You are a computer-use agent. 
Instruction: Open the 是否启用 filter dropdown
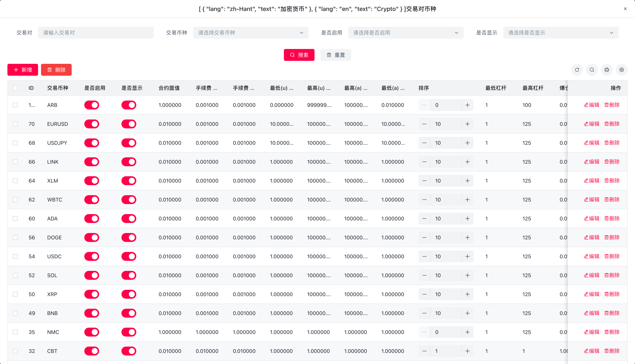click(406, 32)
